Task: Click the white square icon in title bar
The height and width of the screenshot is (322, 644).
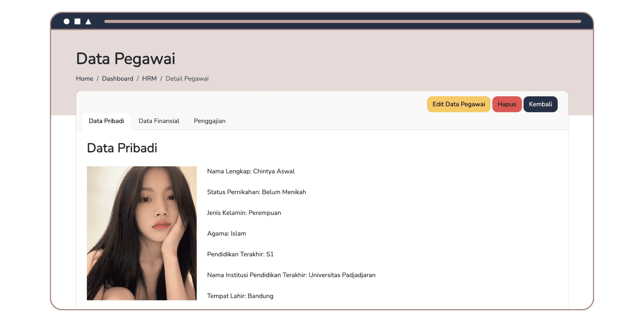Action: point(77,22)
